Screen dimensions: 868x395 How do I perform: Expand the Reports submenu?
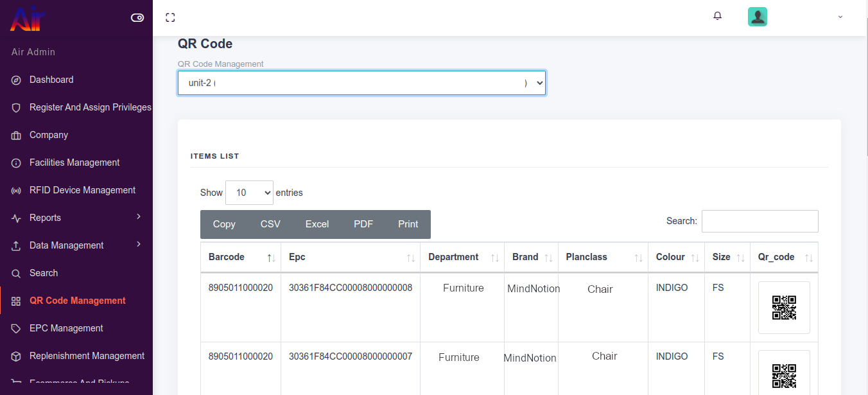[x=138, y=217]
